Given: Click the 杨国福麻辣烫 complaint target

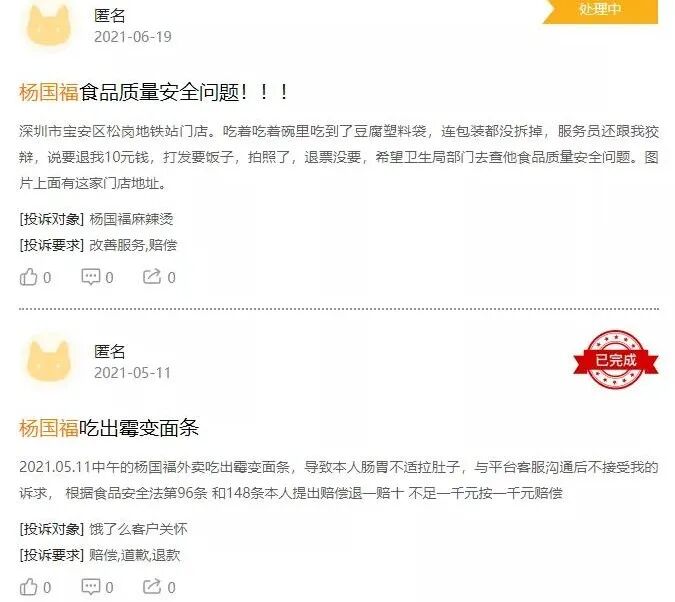Looking at the screenshot, I should click(131, 219).
